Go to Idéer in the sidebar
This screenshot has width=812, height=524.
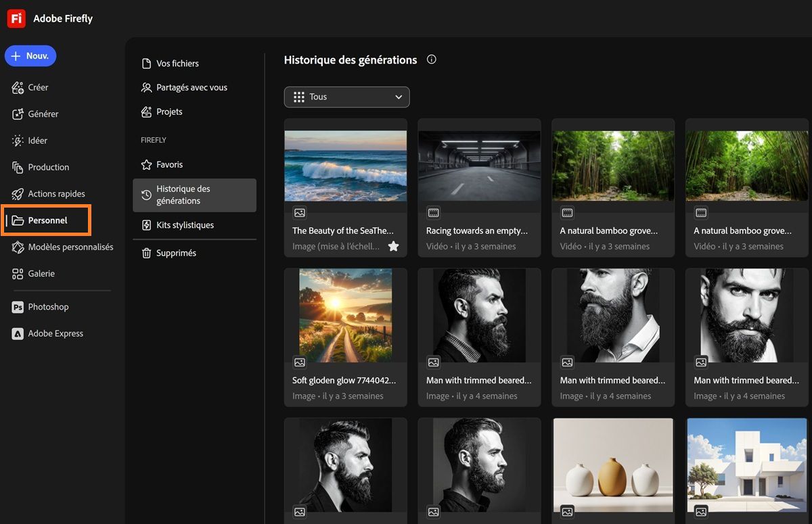(37, 141)
